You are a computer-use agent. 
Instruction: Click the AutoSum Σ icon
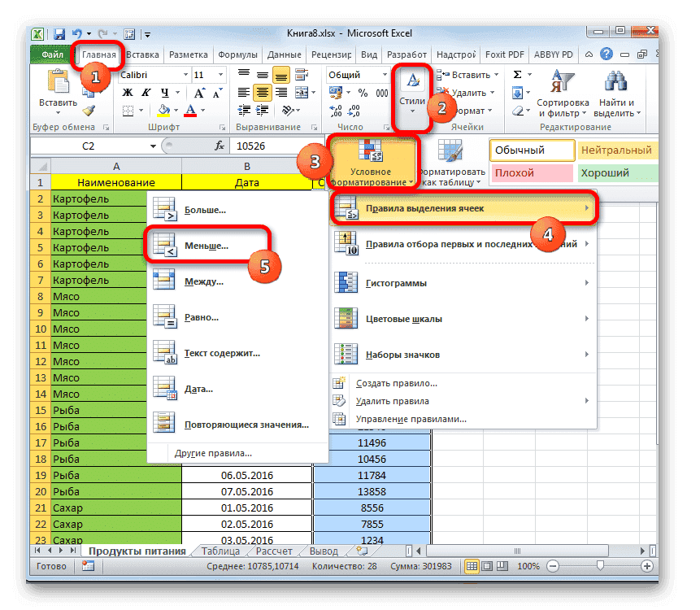coord(517,75)
